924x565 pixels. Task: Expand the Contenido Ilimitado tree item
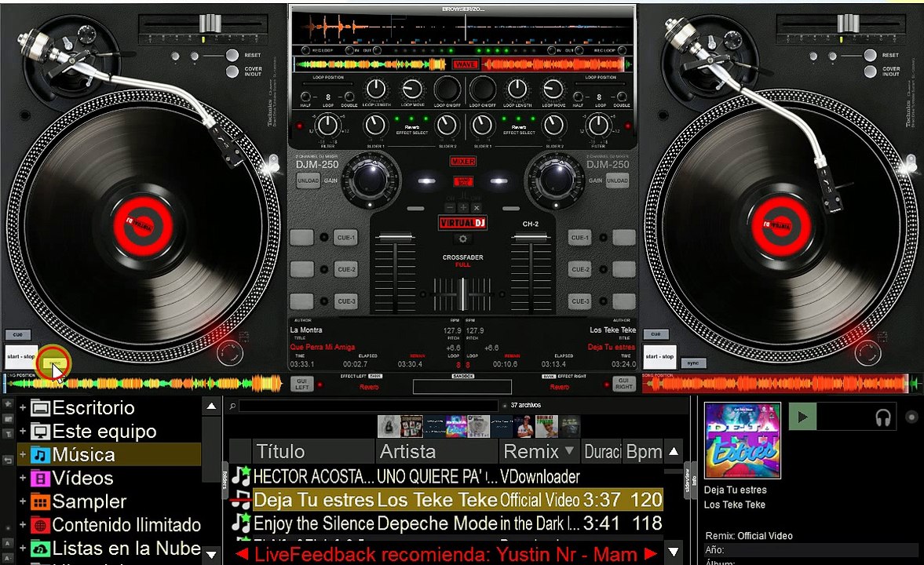(23, 525)
